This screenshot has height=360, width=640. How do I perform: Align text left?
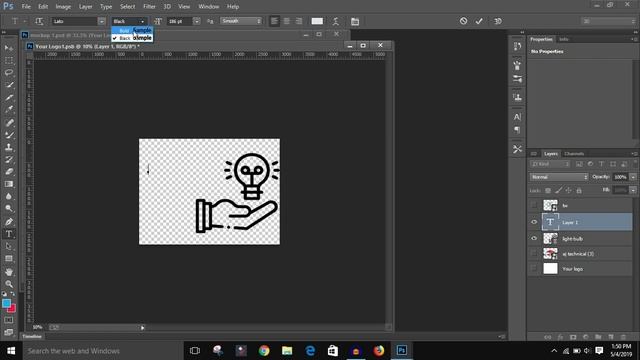274,21
